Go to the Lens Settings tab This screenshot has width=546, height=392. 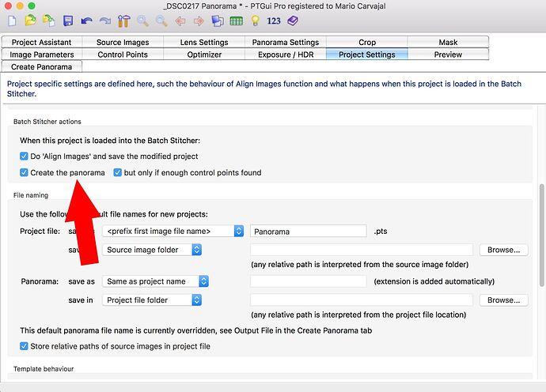coord(204,42)
